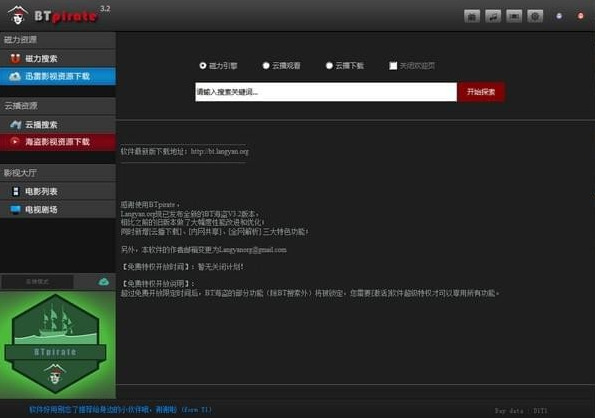Select 海盗影视资源下载 in the sidebar
This screenshot has height=418, width=595.
point(58,142)
